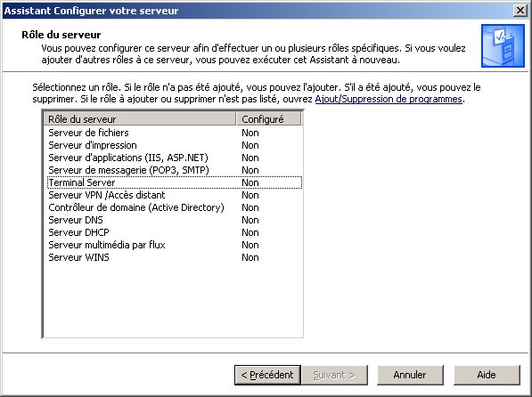Cancel the wizard with Annuler
This screenshot has height=397, width=532.
pos(410,375)
